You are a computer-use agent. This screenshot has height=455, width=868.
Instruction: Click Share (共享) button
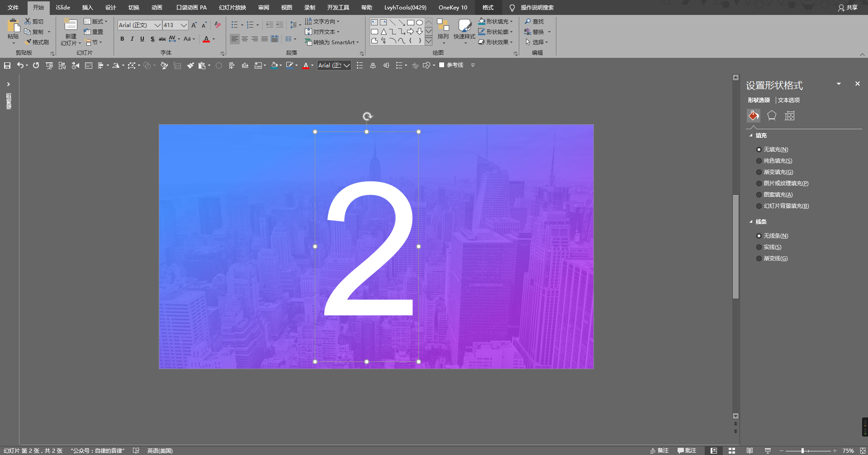click(x=848, y=8)
